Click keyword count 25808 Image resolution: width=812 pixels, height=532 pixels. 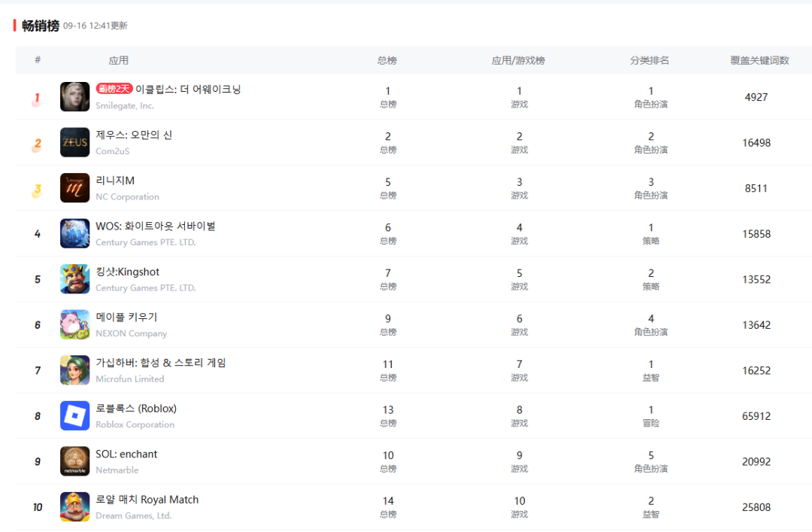click(756, 508)
